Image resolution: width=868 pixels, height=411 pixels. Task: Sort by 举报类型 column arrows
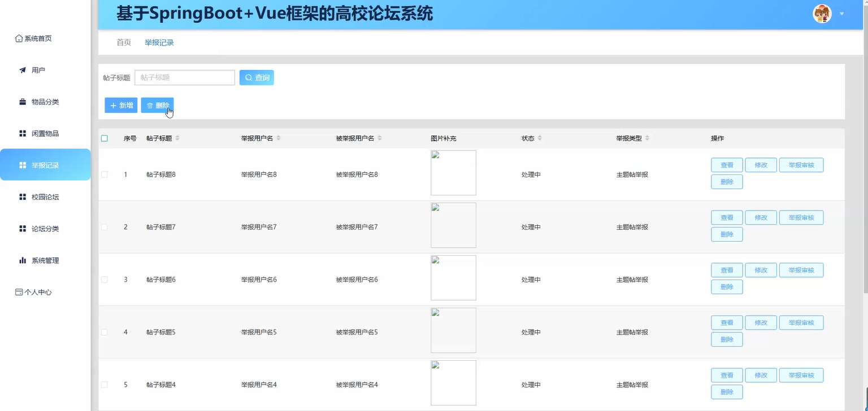tap(648, 138)
